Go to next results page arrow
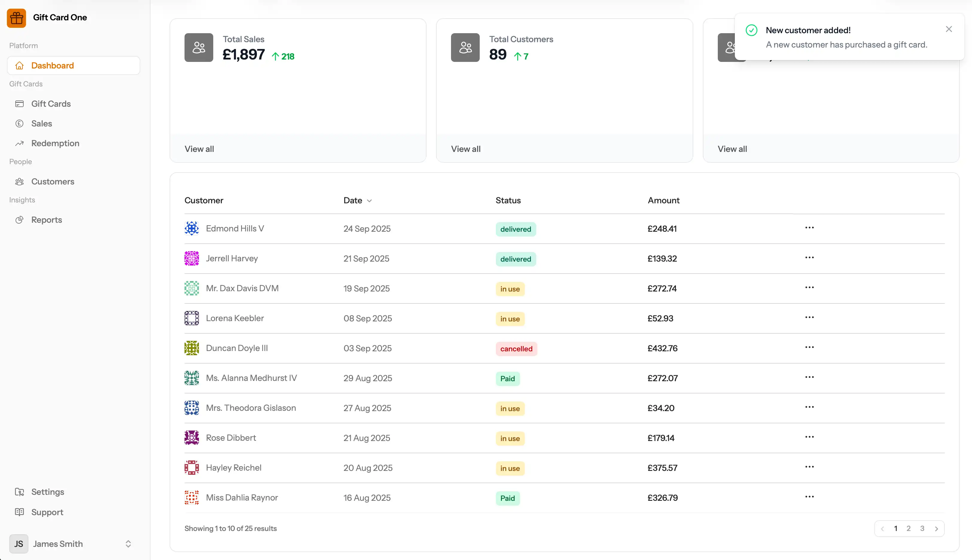 click(x=936, y=529)
